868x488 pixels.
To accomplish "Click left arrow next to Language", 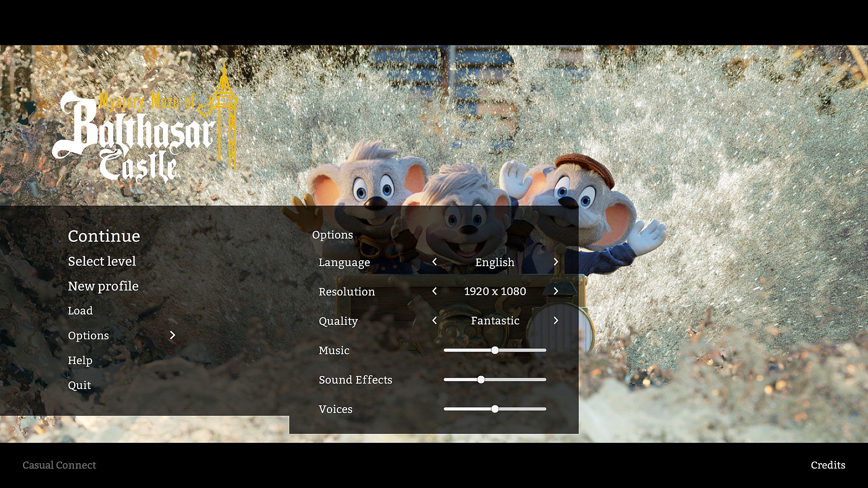I will [434, 262].
